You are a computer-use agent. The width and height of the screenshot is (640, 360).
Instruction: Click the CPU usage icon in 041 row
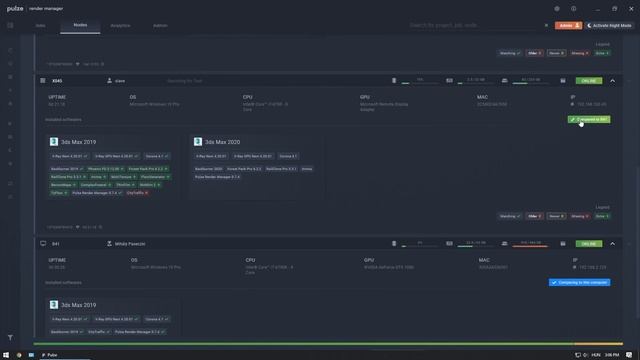pos(394,244)
